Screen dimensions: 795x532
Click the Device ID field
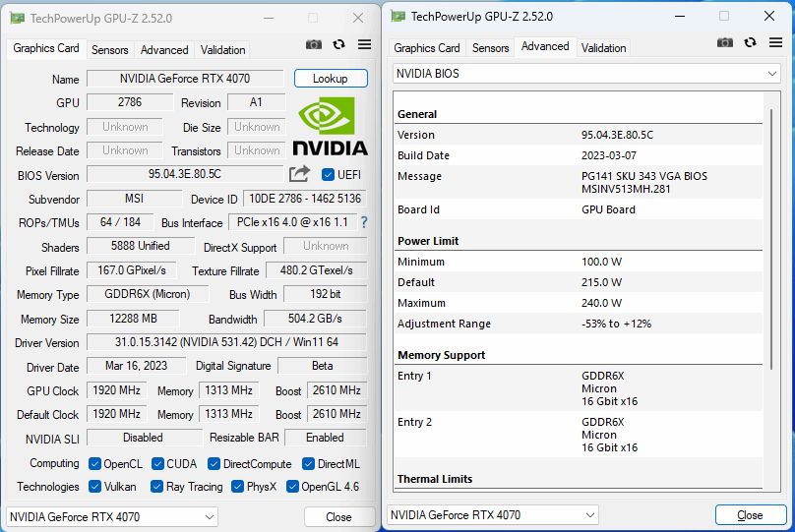pos(305,198)
